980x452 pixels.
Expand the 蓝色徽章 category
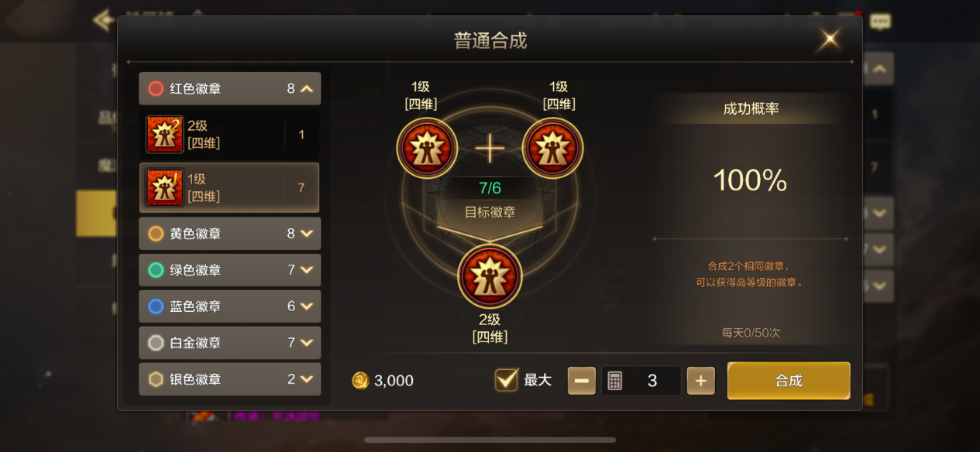point(229,306)
